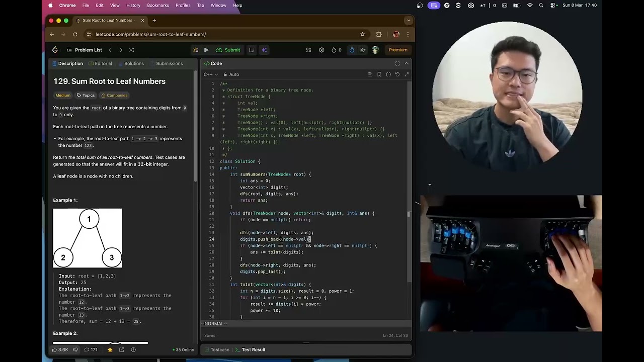The height and width of the screenshot is (362, 644).
Task: Click the bookmark icon in editor toolbar
Action: pos(379,74)
